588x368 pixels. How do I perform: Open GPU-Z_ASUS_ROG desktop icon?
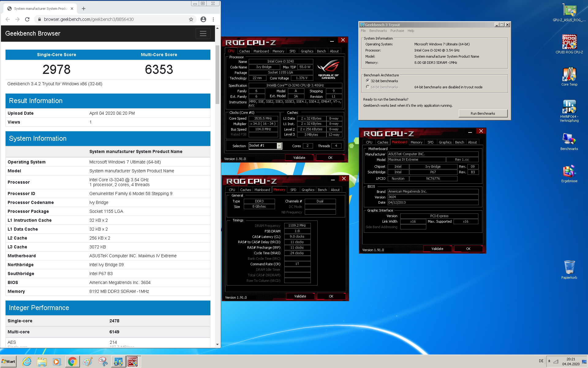click(x=569, y=12)
